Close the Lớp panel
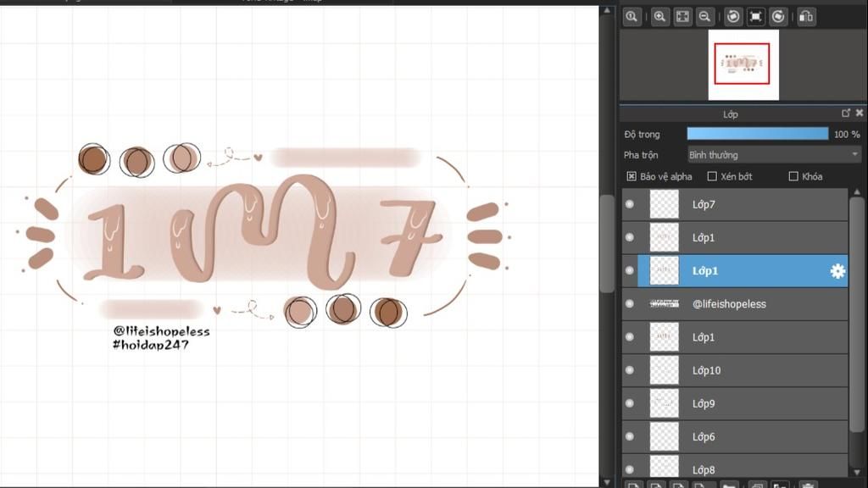Screen dimensions: 868x488 (860, 113)
